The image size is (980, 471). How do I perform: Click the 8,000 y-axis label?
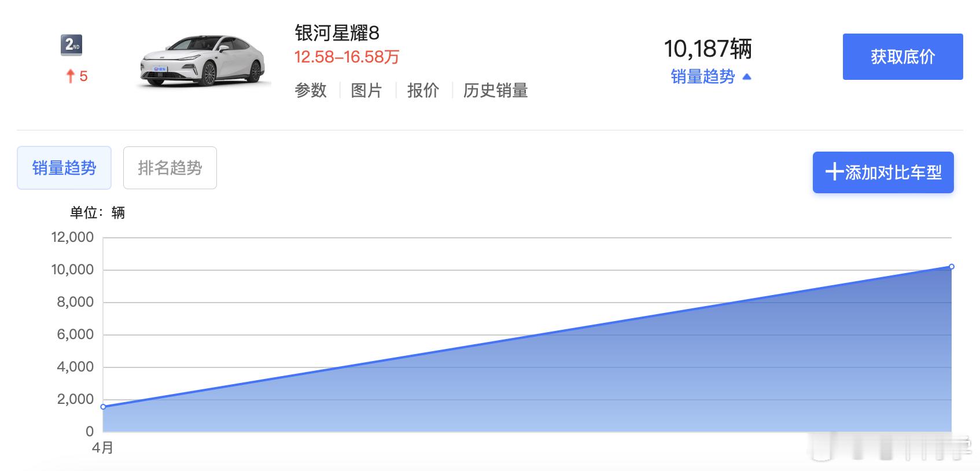[75, 302]
